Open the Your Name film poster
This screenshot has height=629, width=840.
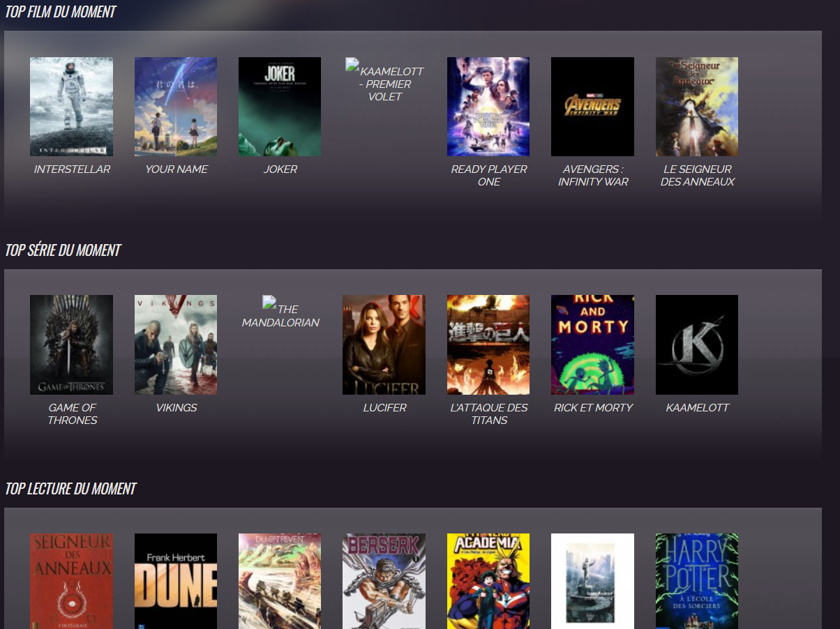(x=176, y=107)
